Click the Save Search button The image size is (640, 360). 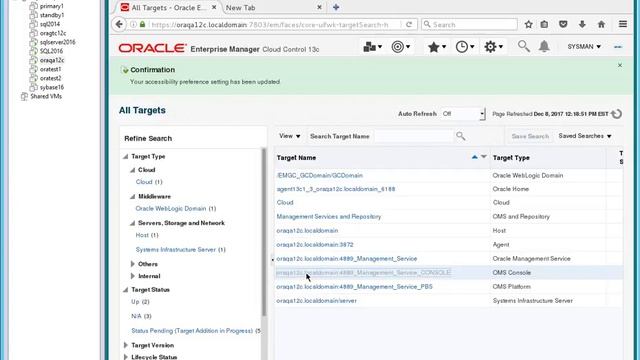[530, 136]
